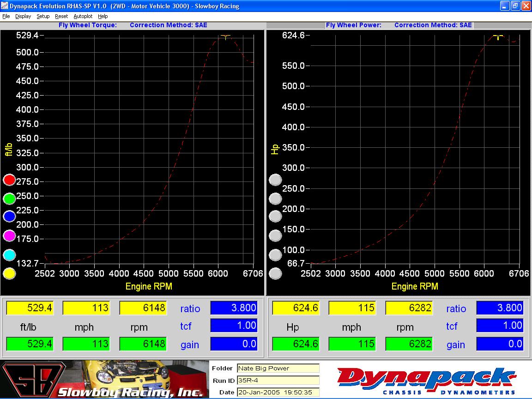The image size is (532, 399).
Task: Select the yellow 624.6 Hp field
Action: (296, 308)
